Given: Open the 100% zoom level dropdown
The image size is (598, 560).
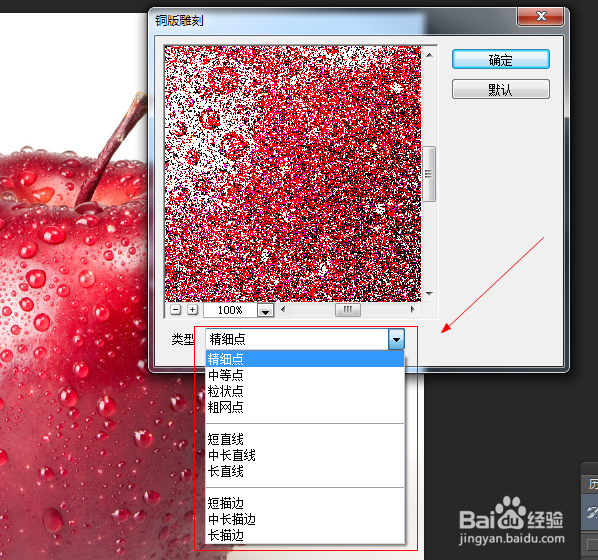Looking at the screenshot, I should click(x=265, y=310).
